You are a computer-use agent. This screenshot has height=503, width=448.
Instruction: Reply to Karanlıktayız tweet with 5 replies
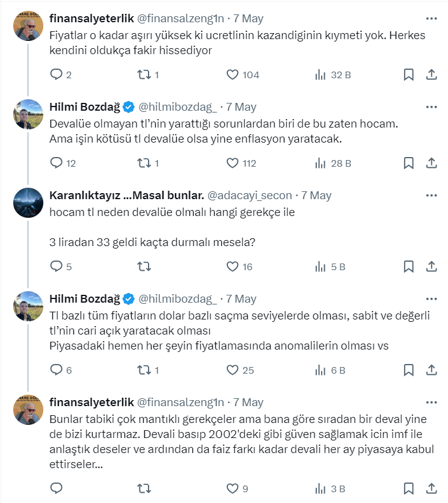point(56,267)
